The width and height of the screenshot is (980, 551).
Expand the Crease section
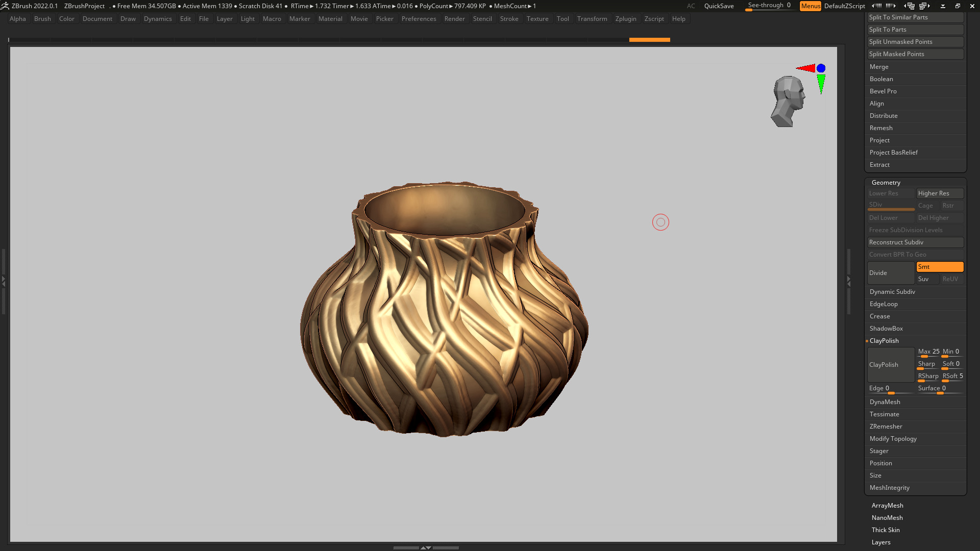pos(879,316)
